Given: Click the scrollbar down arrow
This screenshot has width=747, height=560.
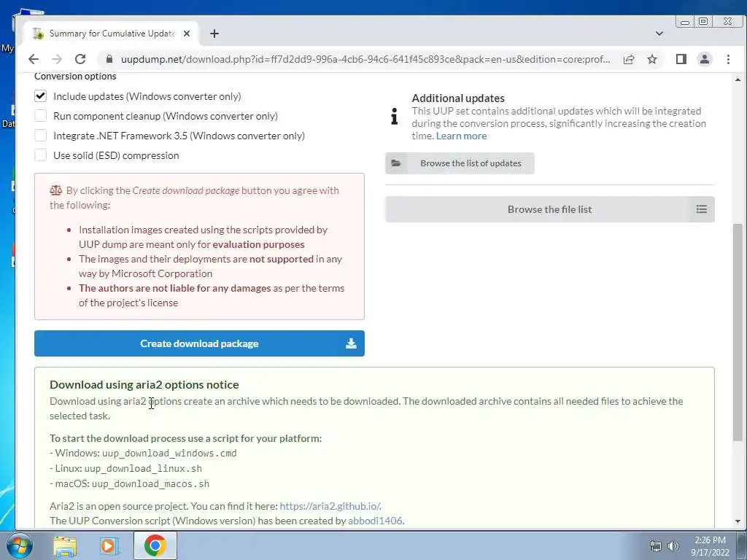Looking at the screenshot, I should [x=738, y=521].
